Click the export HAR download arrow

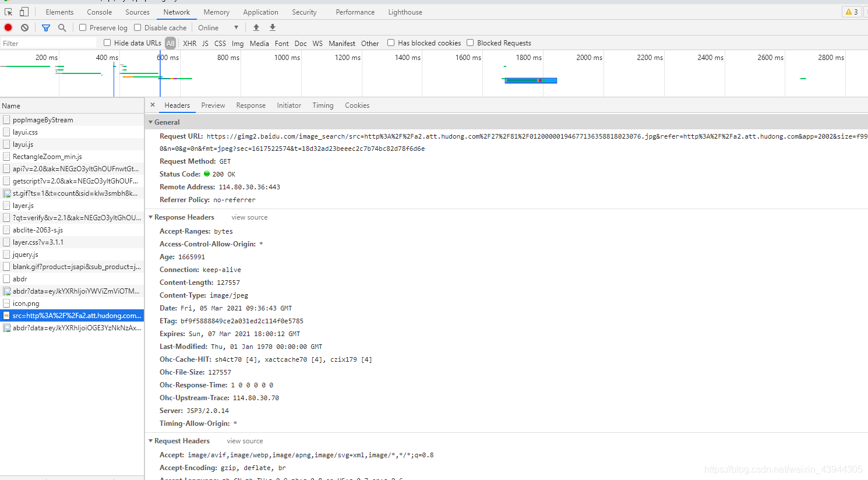273,27
